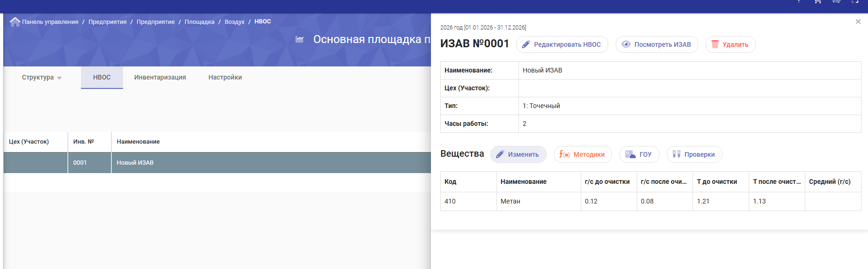Open Проверки checks button
The image size is (868, 269).
(694, 154)
